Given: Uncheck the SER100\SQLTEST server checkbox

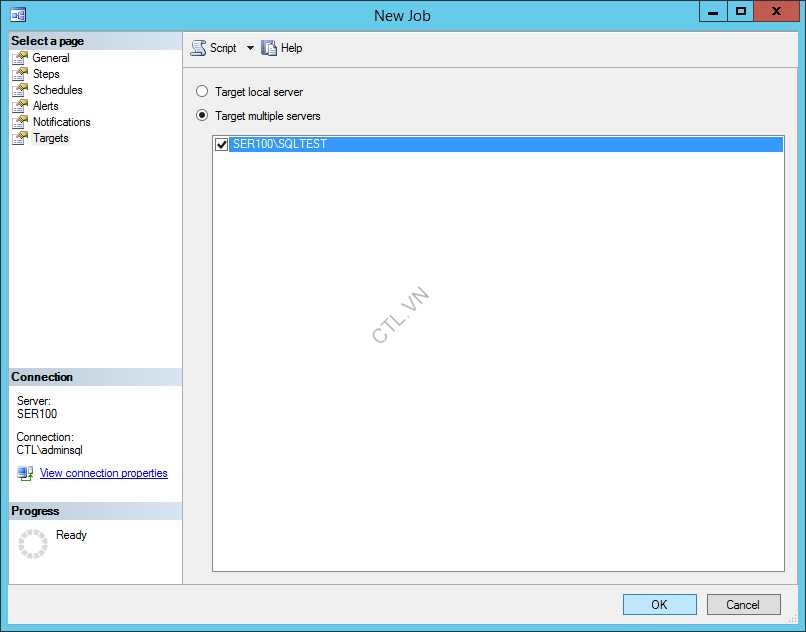Looking at the screenshot, I should 222,145.
